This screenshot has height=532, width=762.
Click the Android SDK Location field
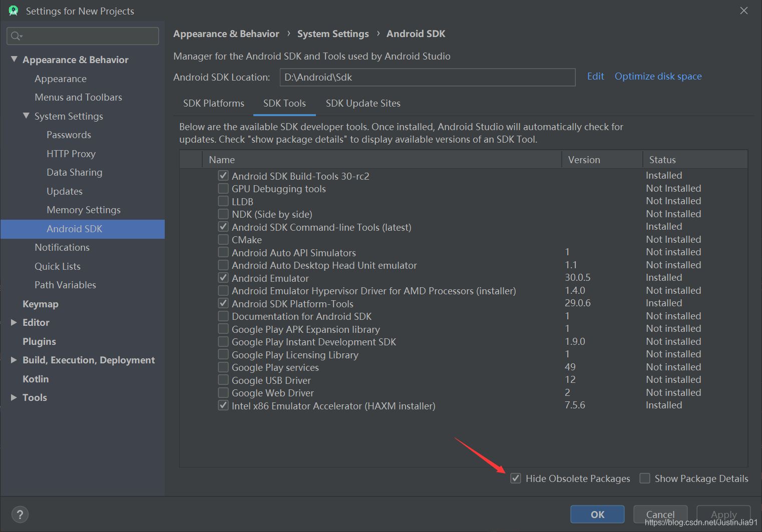point(428,77)
